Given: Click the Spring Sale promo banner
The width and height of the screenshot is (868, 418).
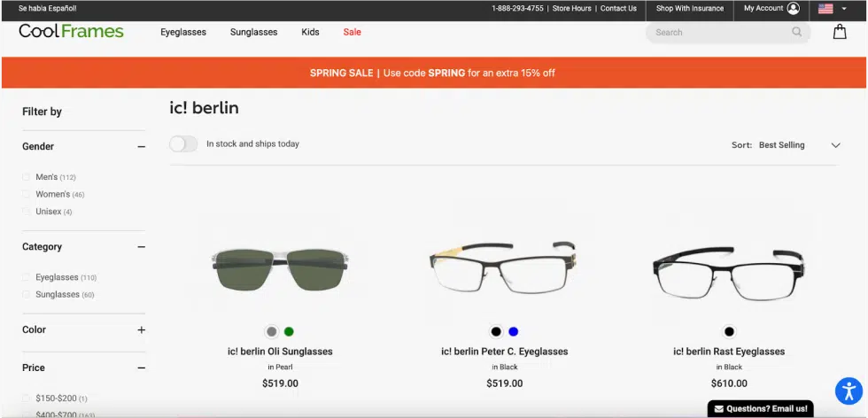Looking at the screenshot, I should pos(434,73).
